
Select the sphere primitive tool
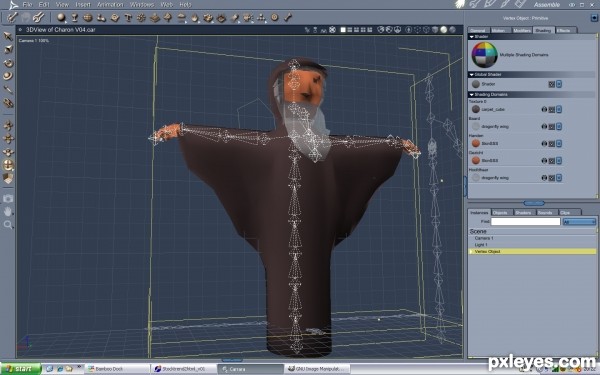tap(61, 17)
